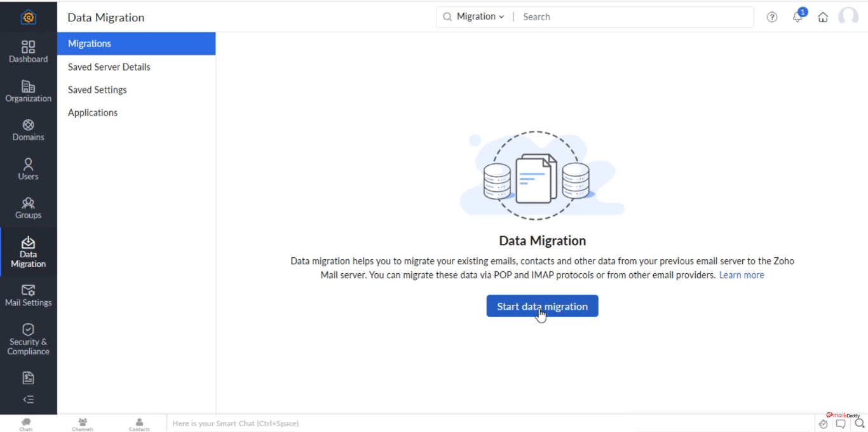Open your profile avatar menu

point(848,17)
